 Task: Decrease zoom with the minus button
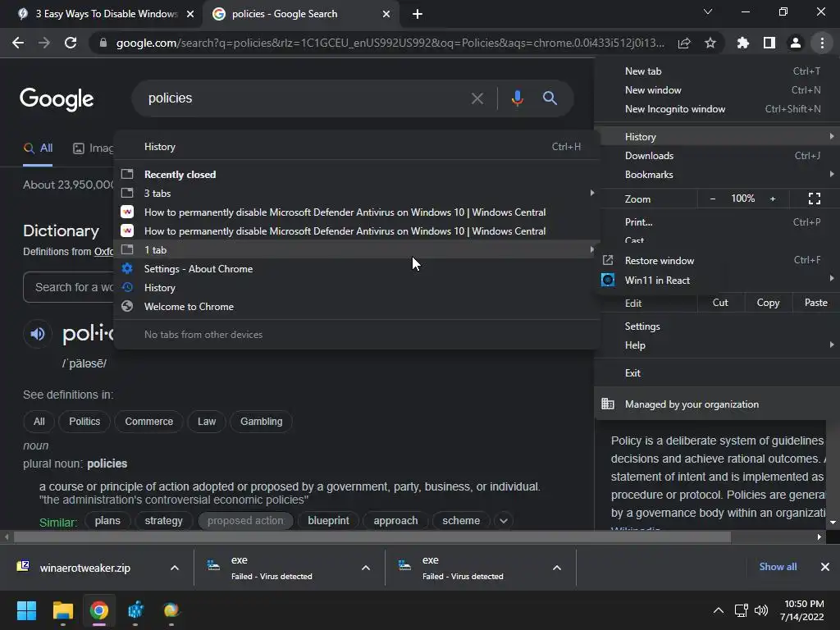(713, 199)
